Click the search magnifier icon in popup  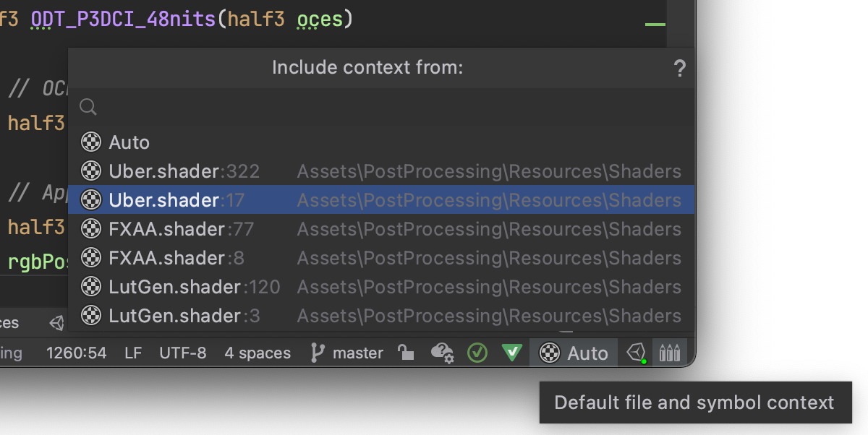coord(88,108)
